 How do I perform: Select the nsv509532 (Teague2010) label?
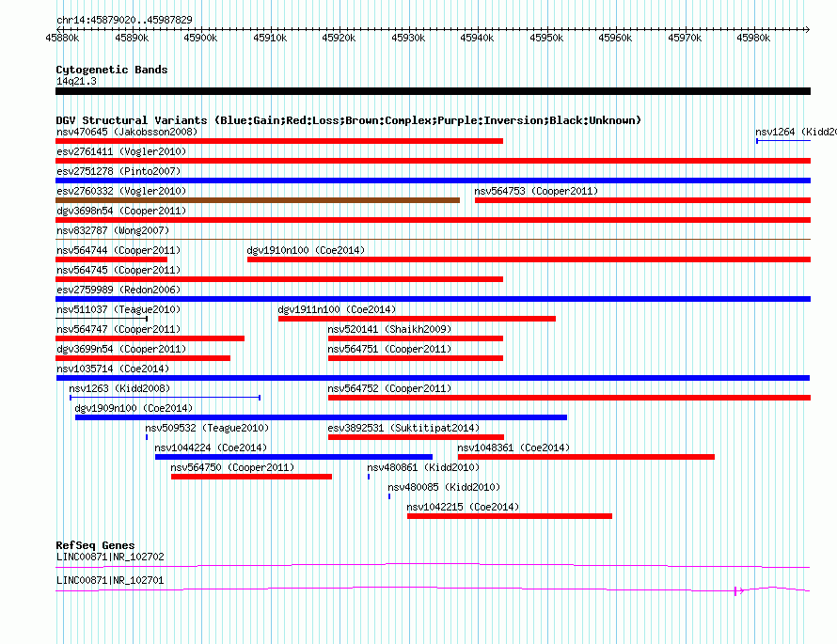(x=207, y=428)
